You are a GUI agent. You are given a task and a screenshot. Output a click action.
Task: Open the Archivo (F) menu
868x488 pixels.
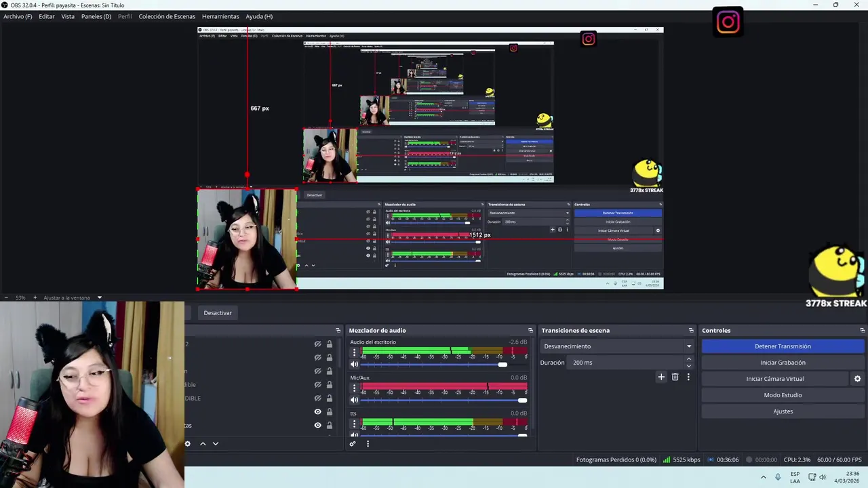click(18, 16)
